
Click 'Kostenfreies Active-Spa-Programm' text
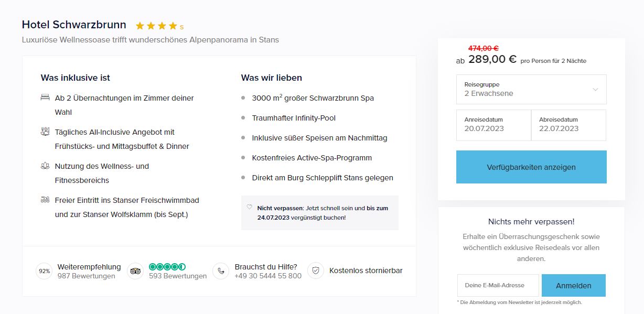pyautogui.click(x=312, y=158)
